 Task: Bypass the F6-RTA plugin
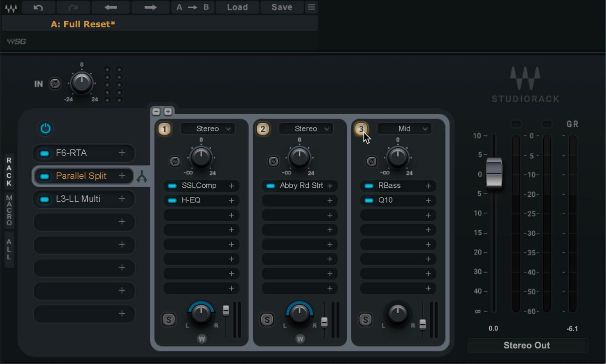click(x=44, y=153)
